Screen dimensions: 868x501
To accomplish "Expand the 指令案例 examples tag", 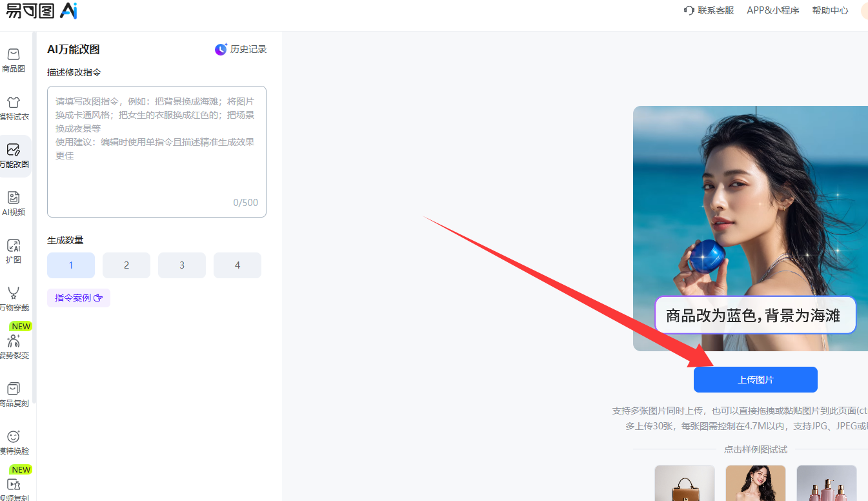I will (79, 298).
